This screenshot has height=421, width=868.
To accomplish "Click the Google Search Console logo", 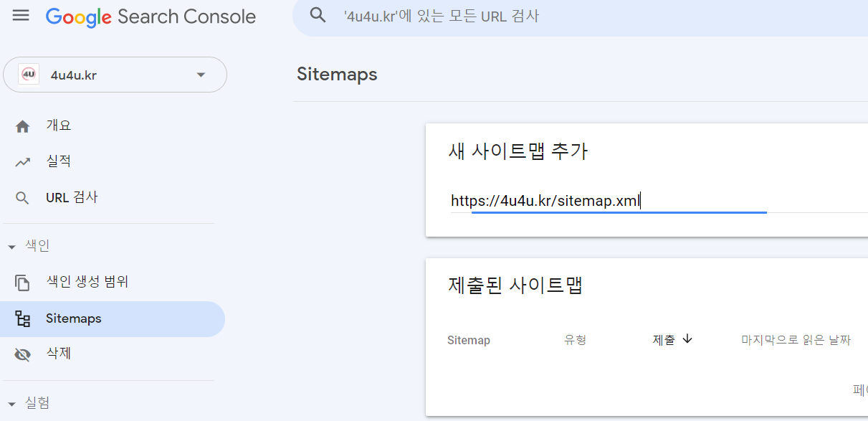I will click(x=151, y=16).
